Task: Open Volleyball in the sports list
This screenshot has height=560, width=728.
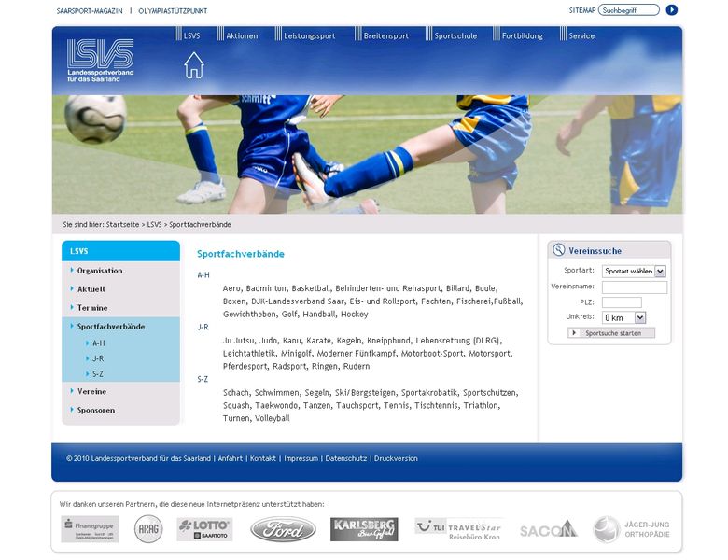Action: 273,418
